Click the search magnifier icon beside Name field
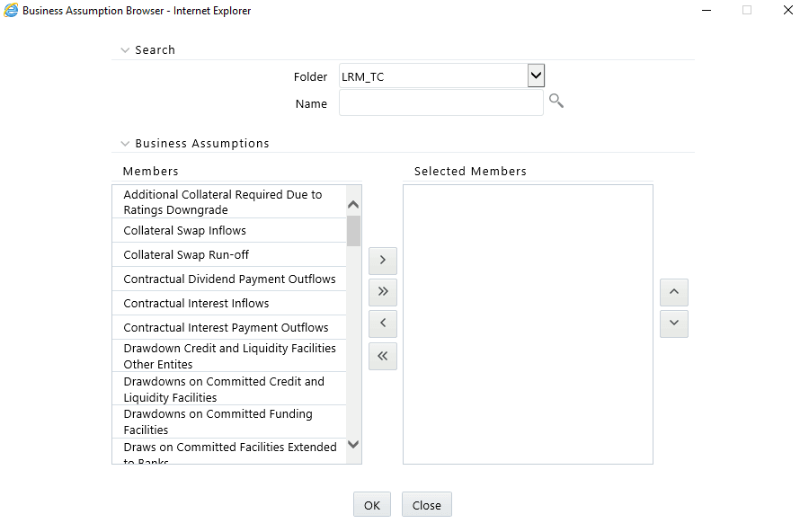Screen dimensions: 800x532 tap(556, 101)
